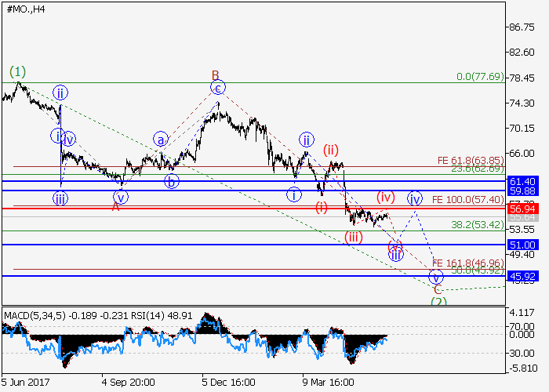This screenshot has height=392, width=549.
Task: Click the FE 100.0(57.40) Fibonacci label
Action: coord(467,200)
